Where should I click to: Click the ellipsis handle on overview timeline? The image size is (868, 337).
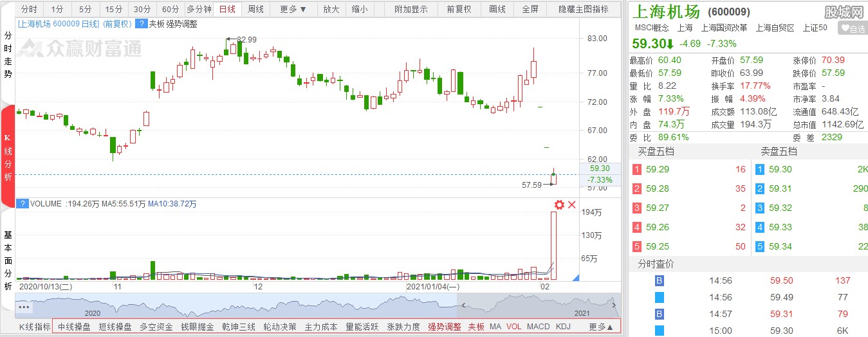(x=24, y=307)
